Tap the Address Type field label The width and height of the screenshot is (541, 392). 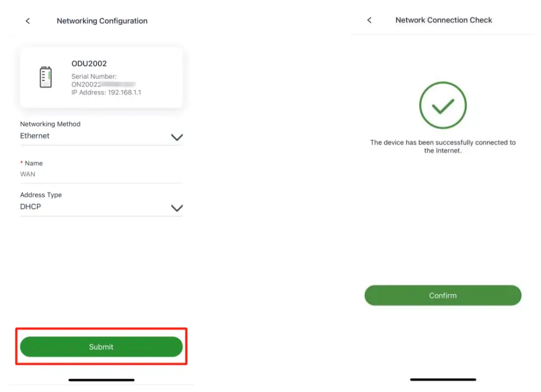pos(41,195)
